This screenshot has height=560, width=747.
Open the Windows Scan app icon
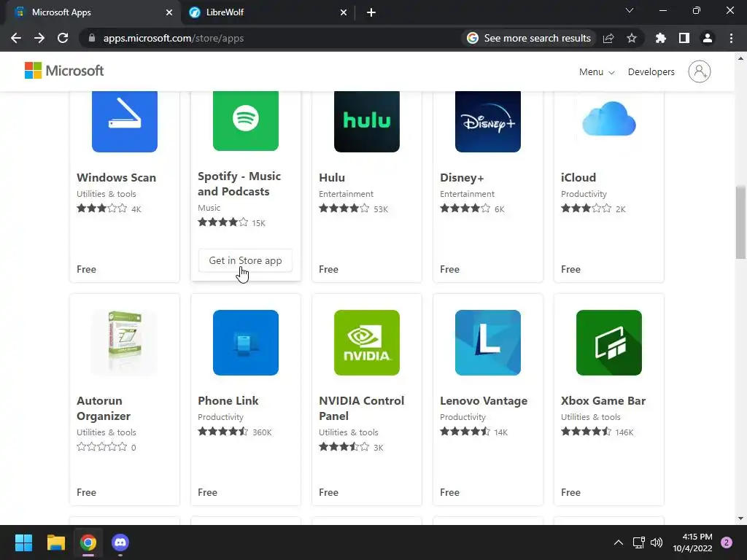124,122
